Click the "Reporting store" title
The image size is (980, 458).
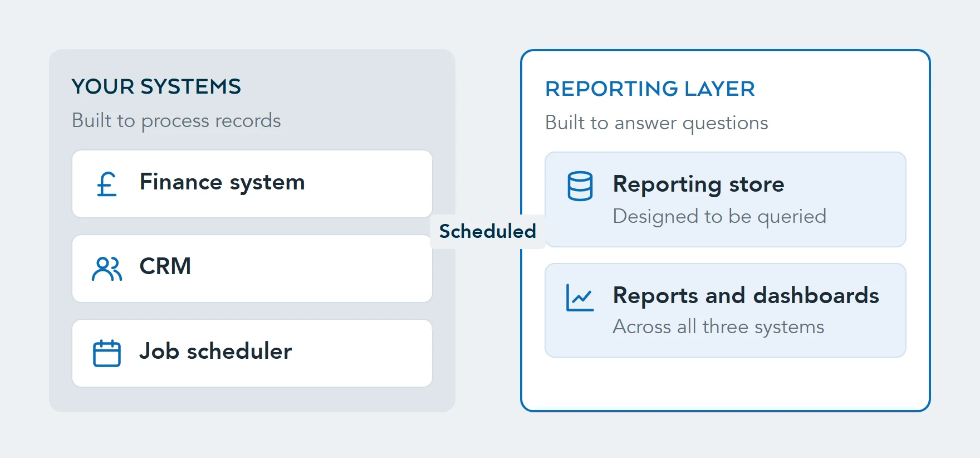pyautogui.click(x=698, y=184)
